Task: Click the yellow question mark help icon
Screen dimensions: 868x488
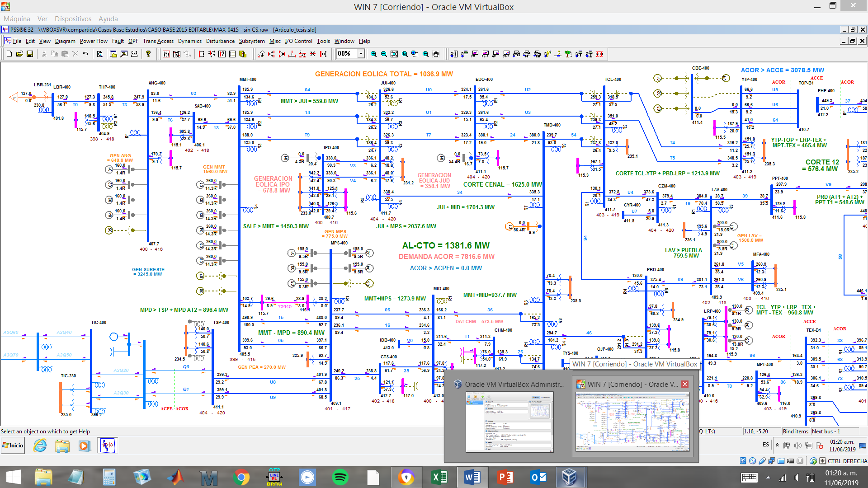Action: click(148, 54)
